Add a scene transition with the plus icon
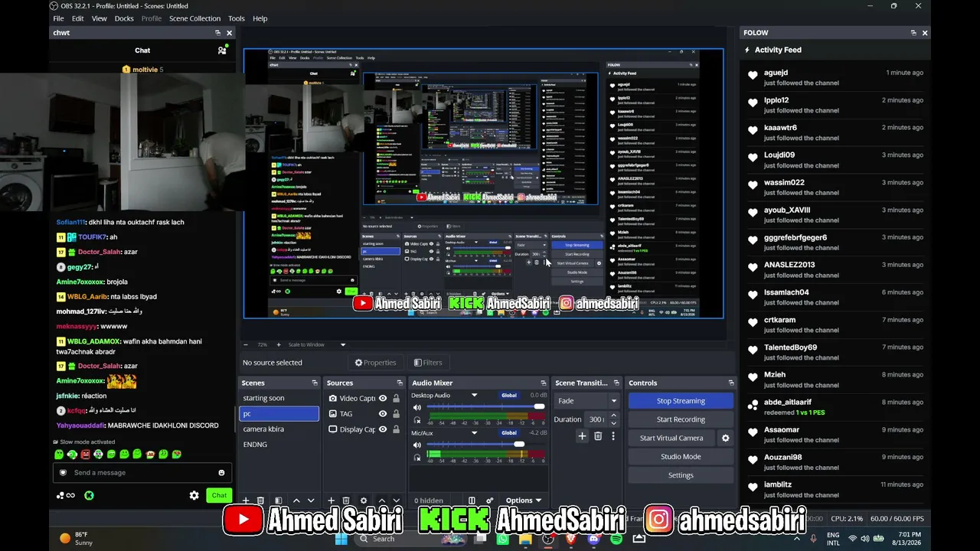This screenshot has width=980, height=551. click(582, 436)
